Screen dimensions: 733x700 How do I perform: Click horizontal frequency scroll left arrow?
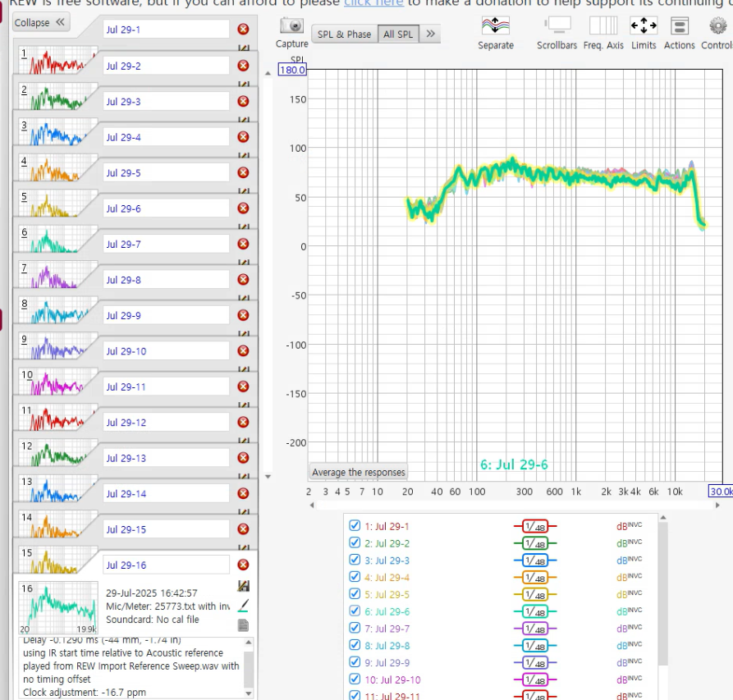[x=312, y=505]
